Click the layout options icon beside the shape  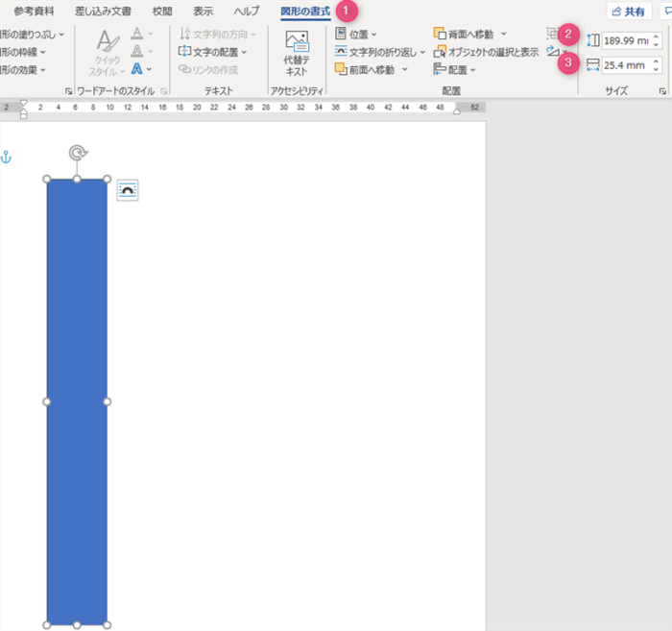[x=128, y=190]
